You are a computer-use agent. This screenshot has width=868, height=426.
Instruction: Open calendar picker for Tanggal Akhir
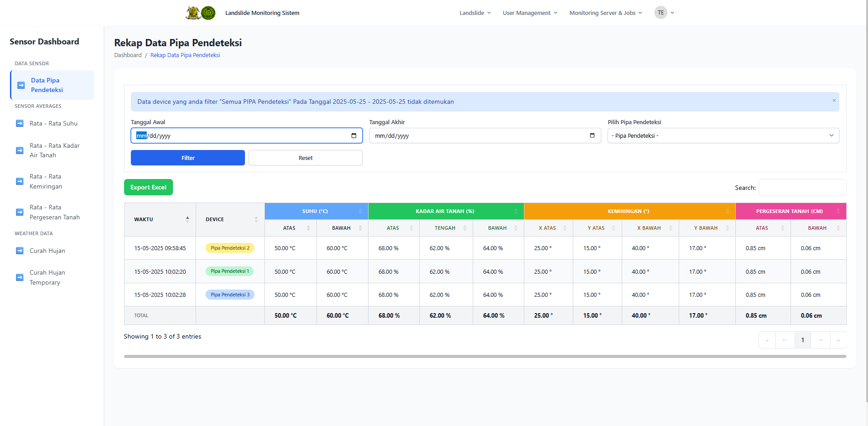click(x=592, y=136)
